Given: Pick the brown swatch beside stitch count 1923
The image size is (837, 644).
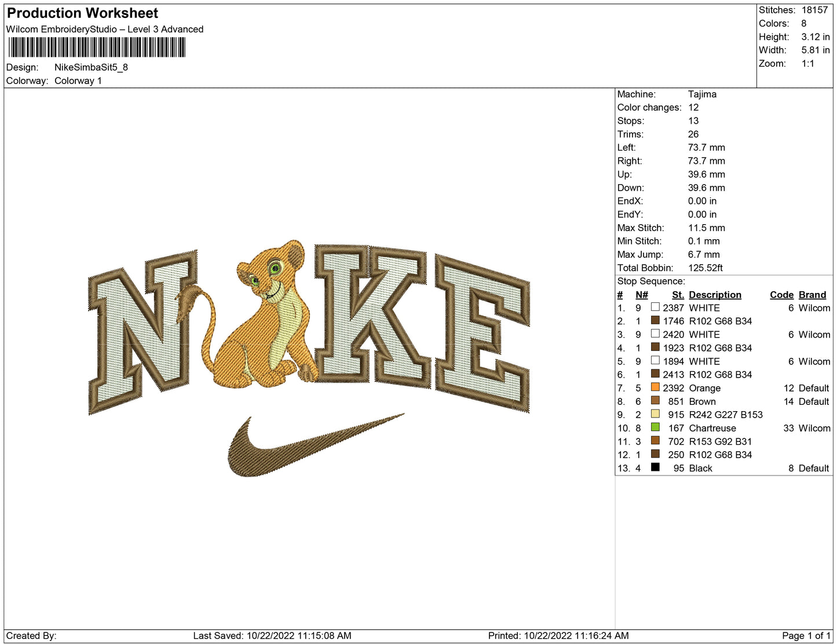Looking at the screenshot, I should (x=655, y=347).
